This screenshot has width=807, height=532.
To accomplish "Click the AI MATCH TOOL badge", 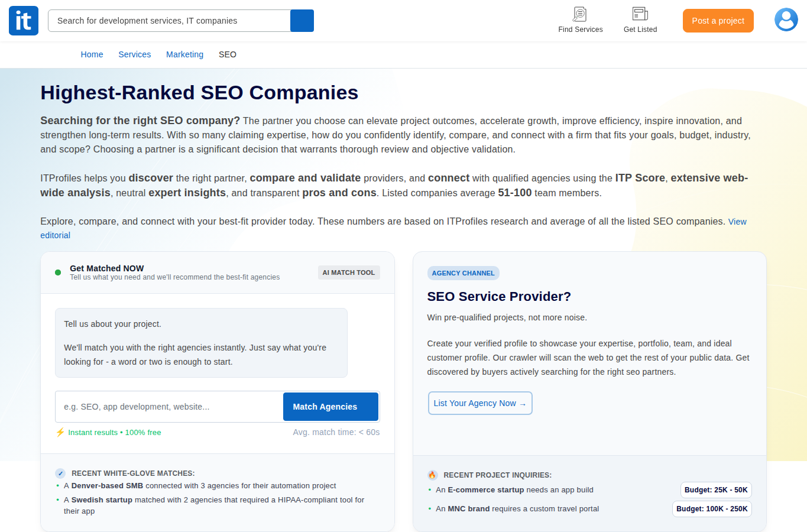I will click(349, 273).
